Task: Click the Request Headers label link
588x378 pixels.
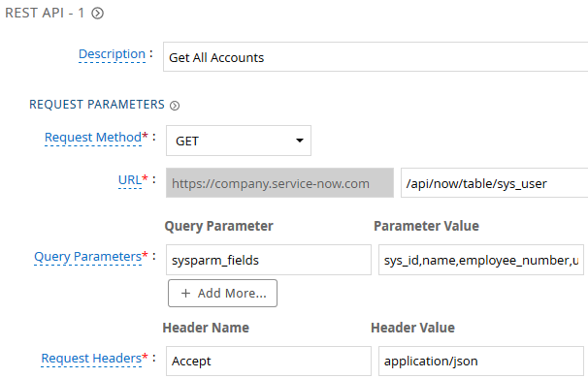Action: 91,359
